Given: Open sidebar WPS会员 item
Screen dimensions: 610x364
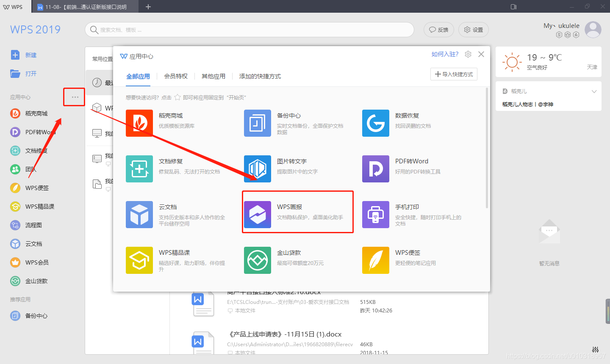Looking at the screenshot, I should coord(30,262).
